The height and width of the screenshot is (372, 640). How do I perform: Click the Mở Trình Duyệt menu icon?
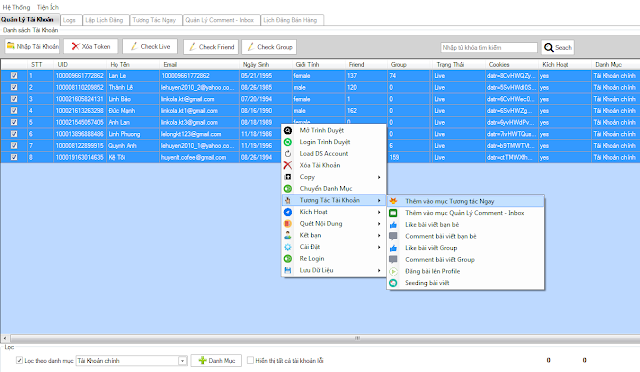(x=288, y=130)
